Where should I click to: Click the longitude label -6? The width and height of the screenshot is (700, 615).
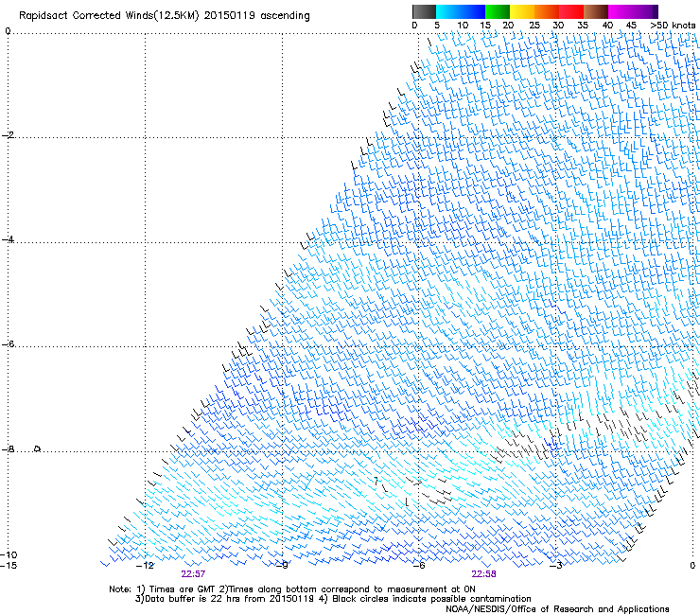click(419, 566)
